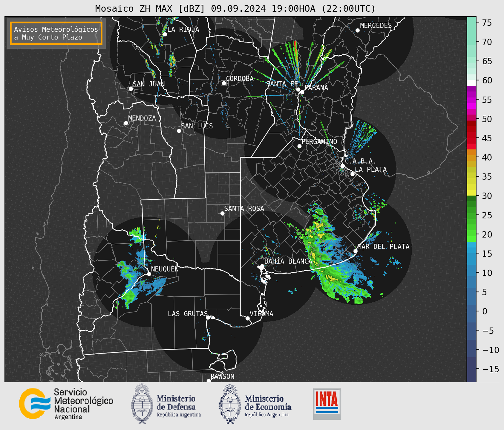Click the LAS GRUTAS label text
504x430 pixels.
coord(188,314)
